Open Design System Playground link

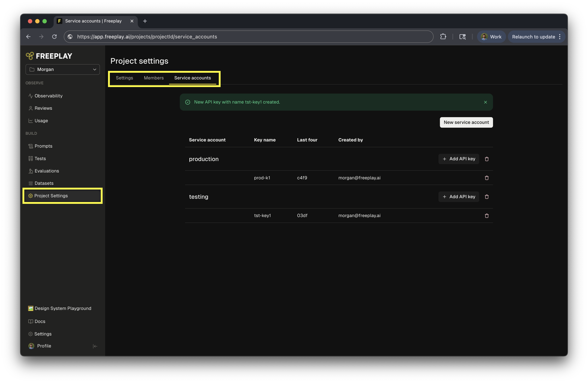coord(63,308)
